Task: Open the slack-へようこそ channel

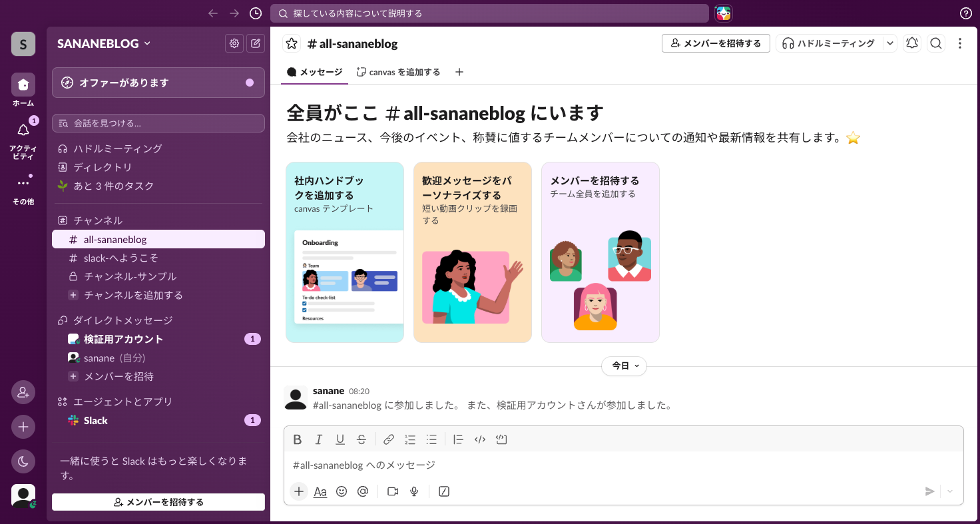Action: 158,258
